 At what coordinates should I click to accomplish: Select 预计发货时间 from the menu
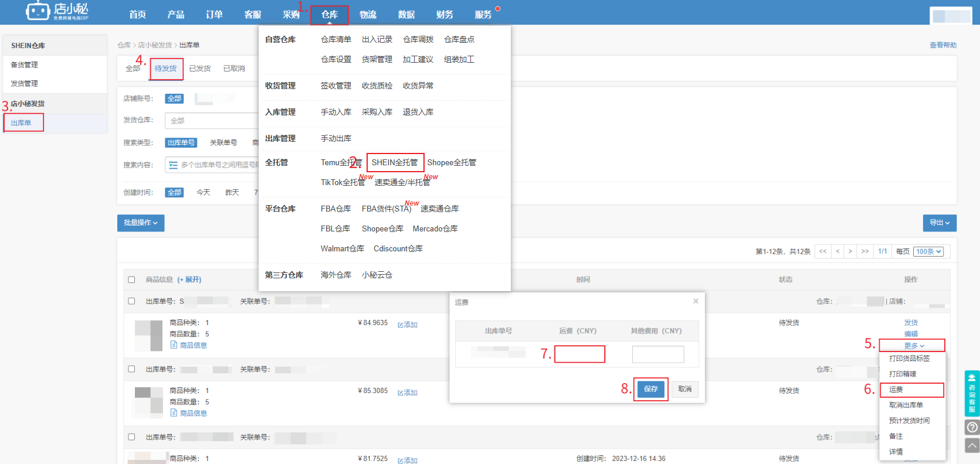tap(910, 421)
